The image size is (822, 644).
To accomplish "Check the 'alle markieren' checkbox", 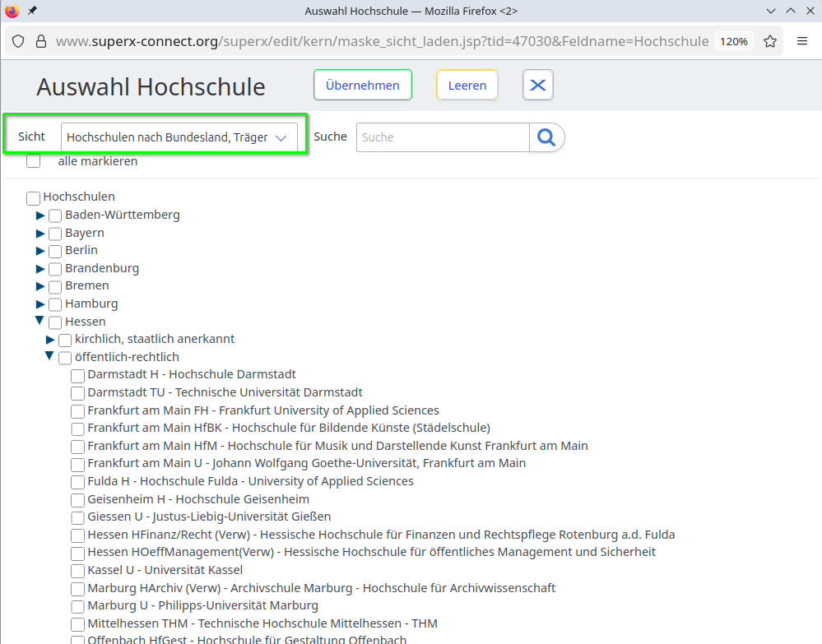I will [x=34, y=161].
